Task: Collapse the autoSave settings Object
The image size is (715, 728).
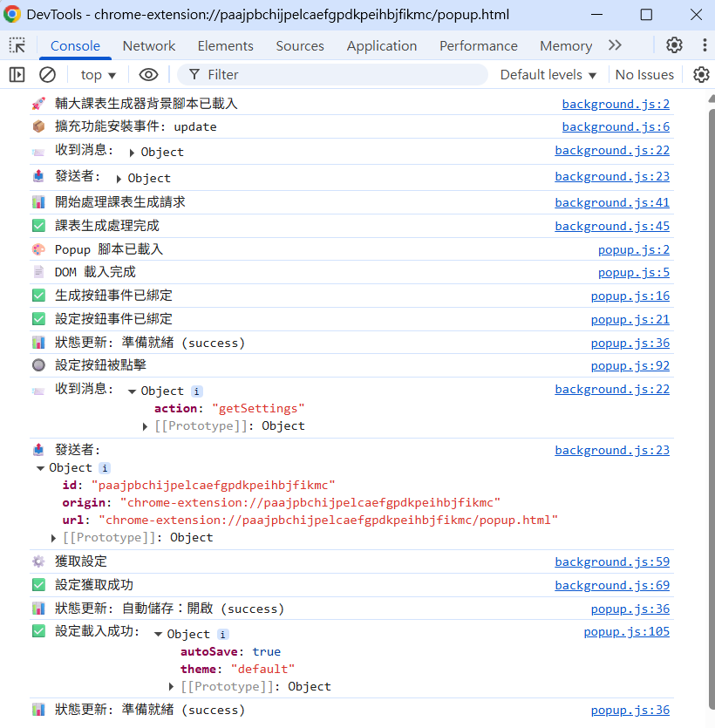Action: [x=158, y=635]
